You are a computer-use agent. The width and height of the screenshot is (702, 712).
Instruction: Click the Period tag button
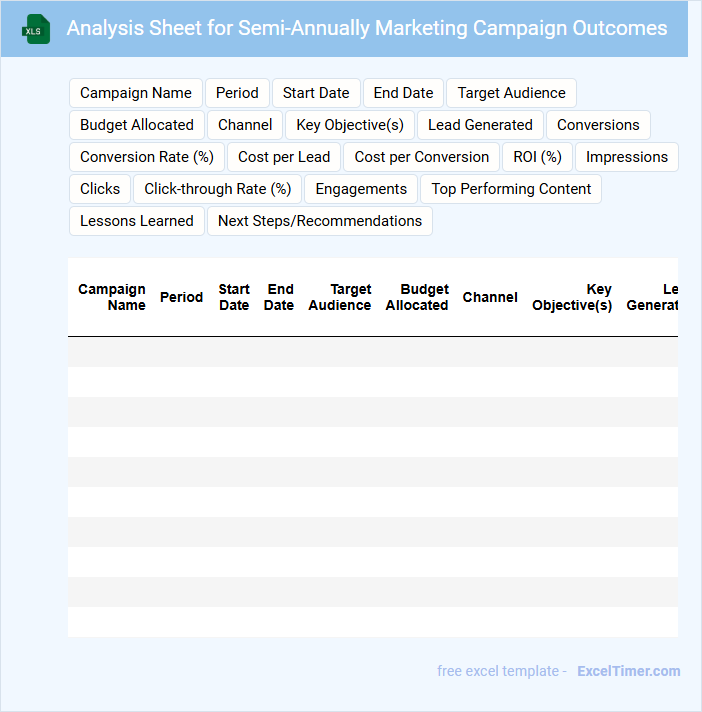237,93
